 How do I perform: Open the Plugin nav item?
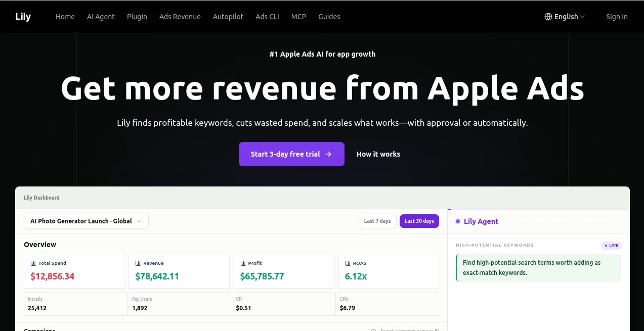[137, 17]
